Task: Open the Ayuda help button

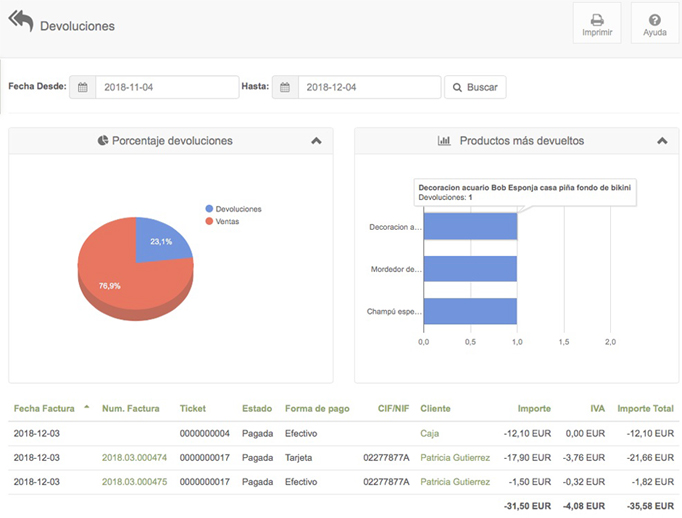Action: 654,23
